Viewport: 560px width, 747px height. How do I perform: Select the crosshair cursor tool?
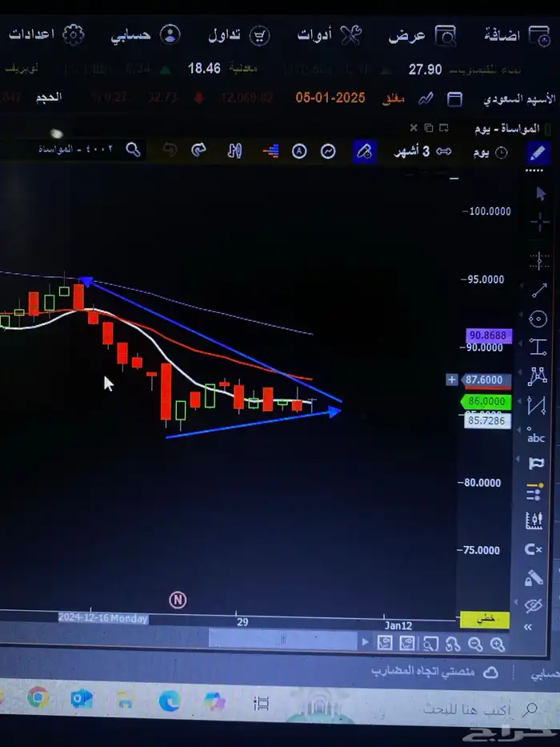click(540, 222)
